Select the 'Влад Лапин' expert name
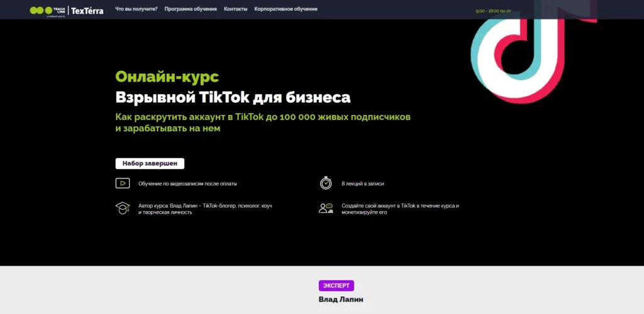644x314 pixels. (341, 300)
